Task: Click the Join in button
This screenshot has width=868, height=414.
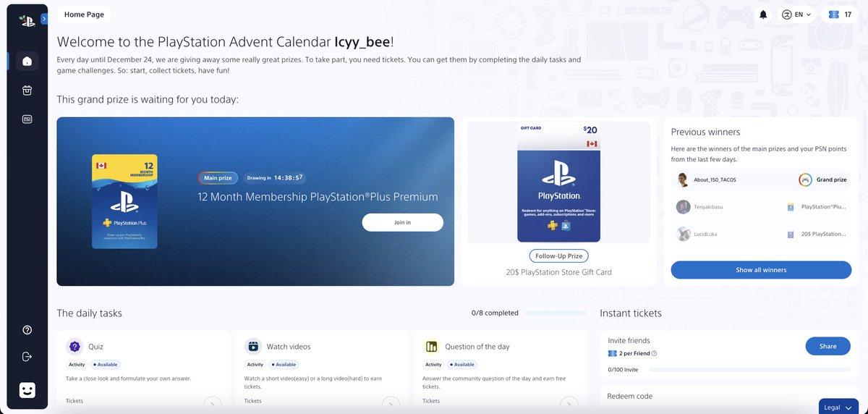Action: pos(402,222)
